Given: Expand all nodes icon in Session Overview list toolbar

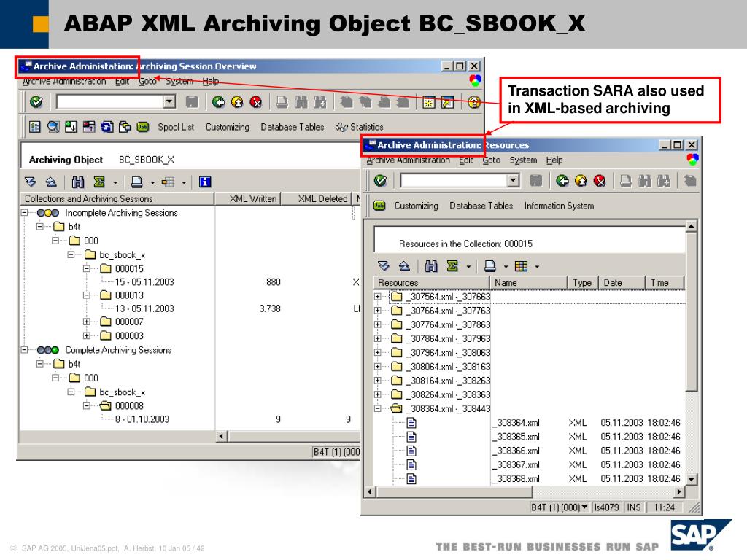Looking at the screenshot, I should [30, 182].
